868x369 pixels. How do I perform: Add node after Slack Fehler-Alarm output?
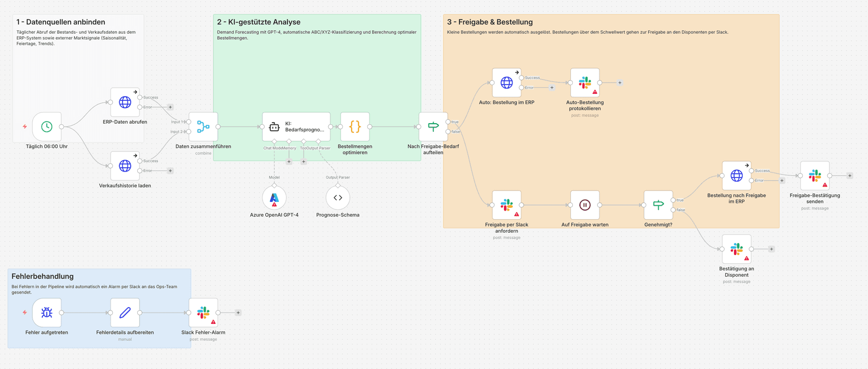coord(238,313)
